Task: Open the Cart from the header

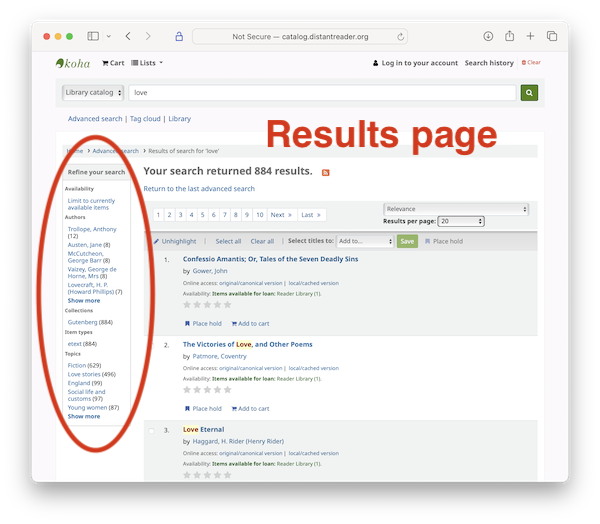Action: pos(112,63)
